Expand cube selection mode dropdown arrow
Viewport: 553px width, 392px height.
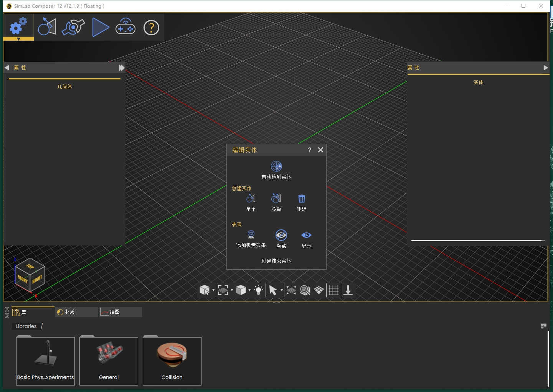click(x=213, y=290)
